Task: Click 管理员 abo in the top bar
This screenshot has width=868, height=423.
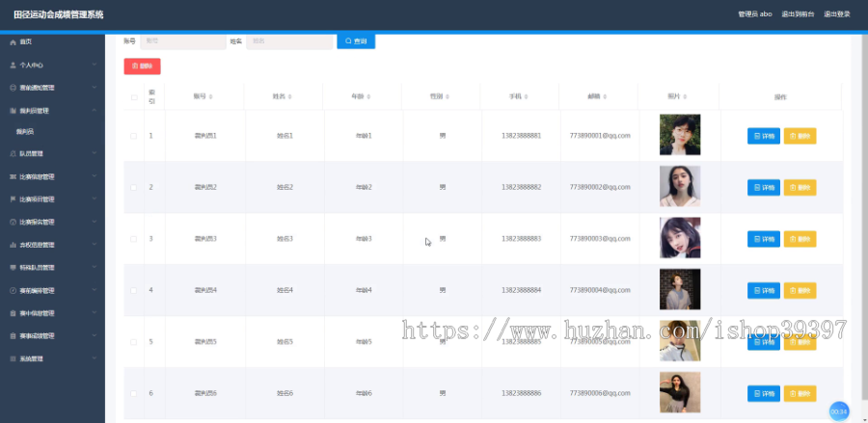Action: click(755, 14)
